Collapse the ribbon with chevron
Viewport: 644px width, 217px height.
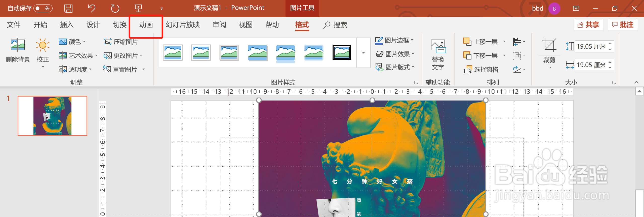tap(636, 82)
